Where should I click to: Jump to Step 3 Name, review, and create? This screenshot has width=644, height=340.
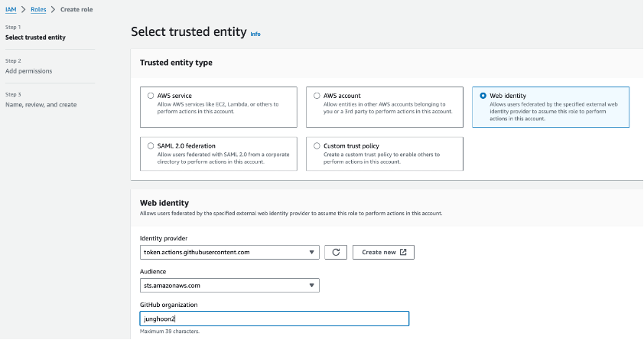pos(41,104)
